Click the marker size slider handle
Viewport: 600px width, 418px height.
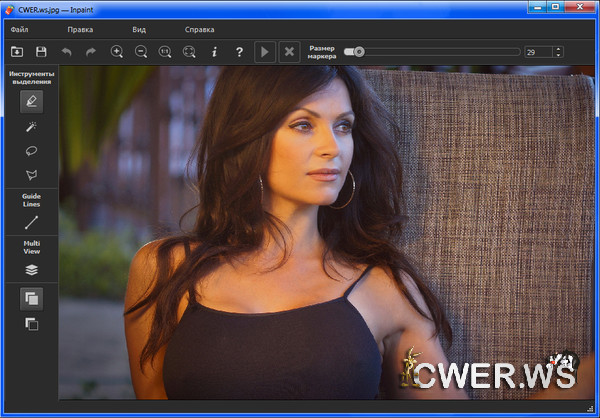point(359,51)
